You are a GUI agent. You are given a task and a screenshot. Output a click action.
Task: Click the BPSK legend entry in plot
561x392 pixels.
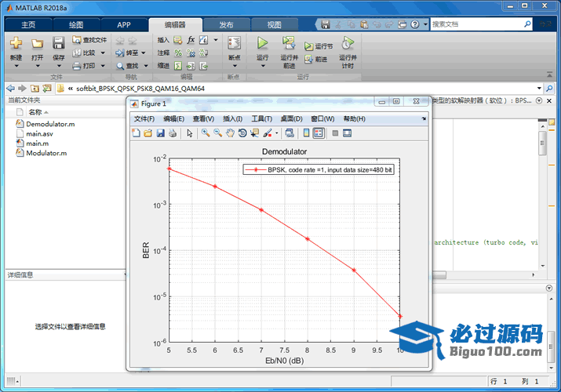319,169
